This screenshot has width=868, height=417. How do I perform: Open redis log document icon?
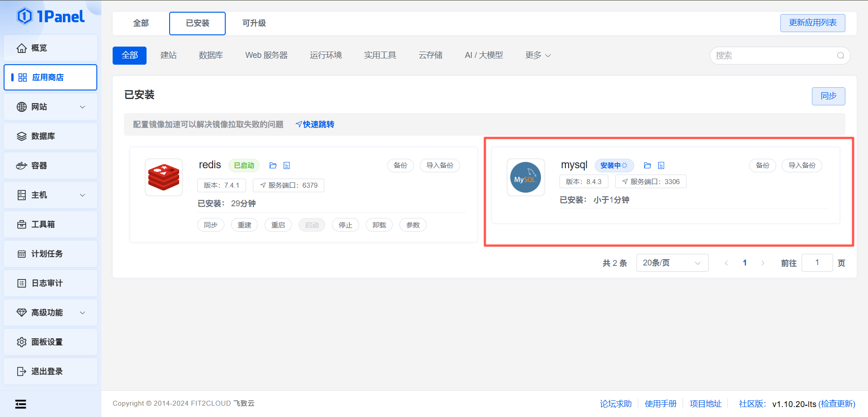[286, 166]
